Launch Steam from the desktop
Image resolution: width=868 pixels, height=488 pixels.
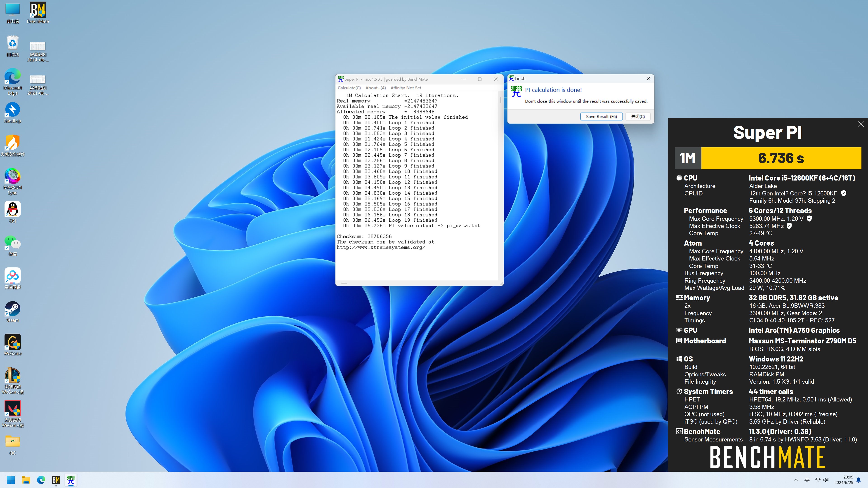point(13,312)
